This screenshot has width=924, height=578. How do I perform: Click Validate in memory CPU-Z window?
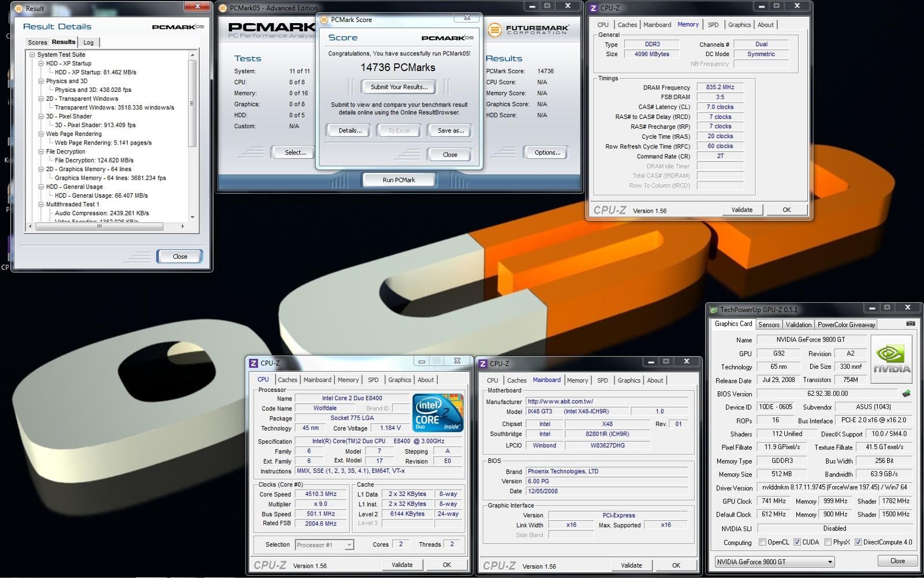pos(742,210)
